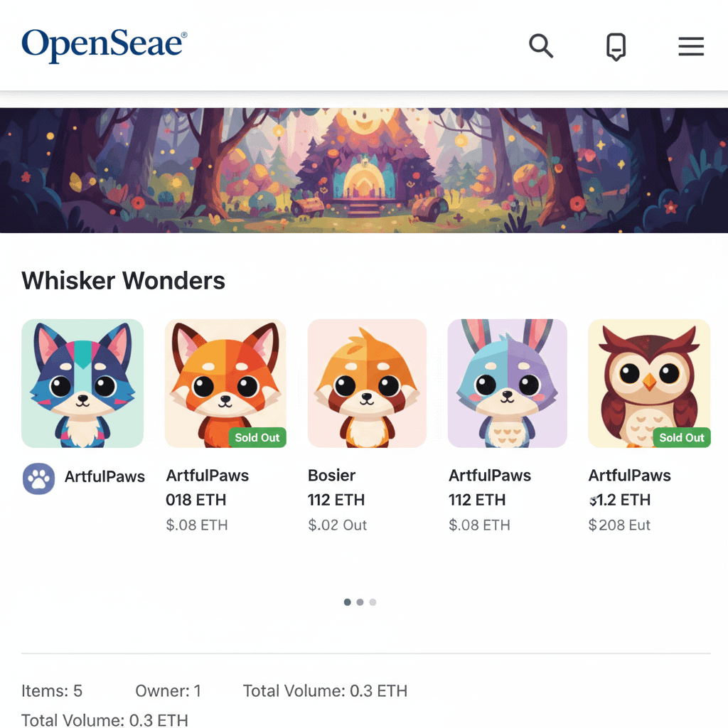
Task: Click the Bosier creator name link
Action: coord(331,476)
